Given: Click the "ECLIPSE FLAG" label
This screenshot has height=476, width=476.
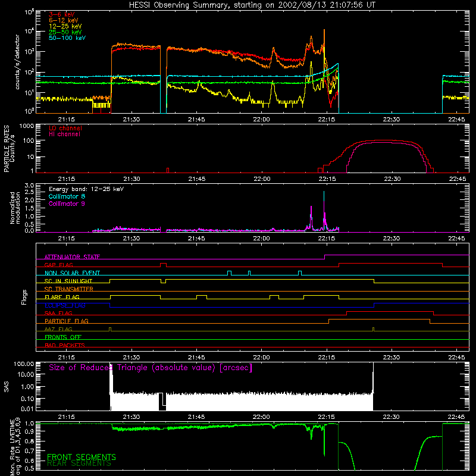Looking at the screenshot, I should 65,305.
